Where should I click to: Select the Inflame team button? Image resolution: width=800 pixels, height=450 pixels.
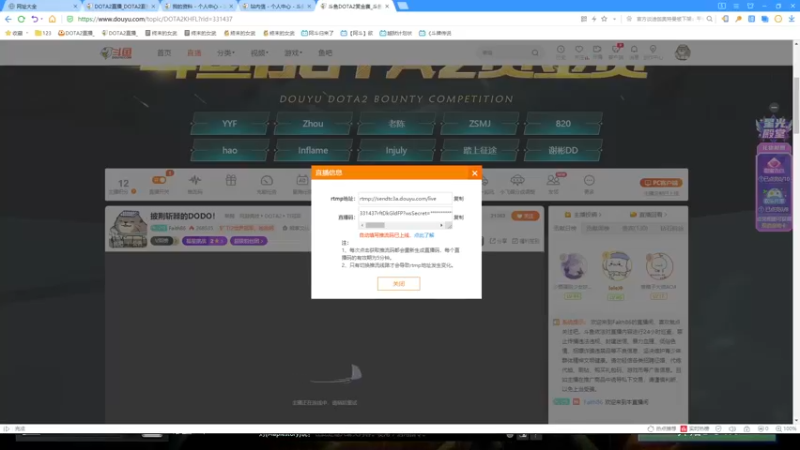tap(313, 151)
